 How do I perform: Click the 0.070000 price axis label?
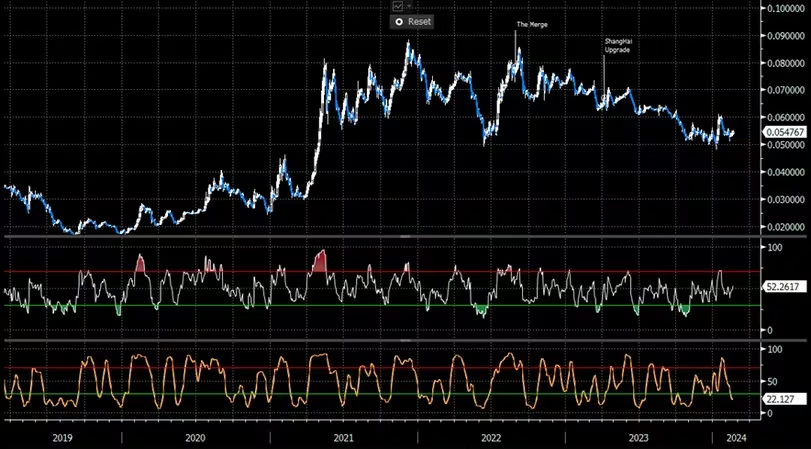786,90
